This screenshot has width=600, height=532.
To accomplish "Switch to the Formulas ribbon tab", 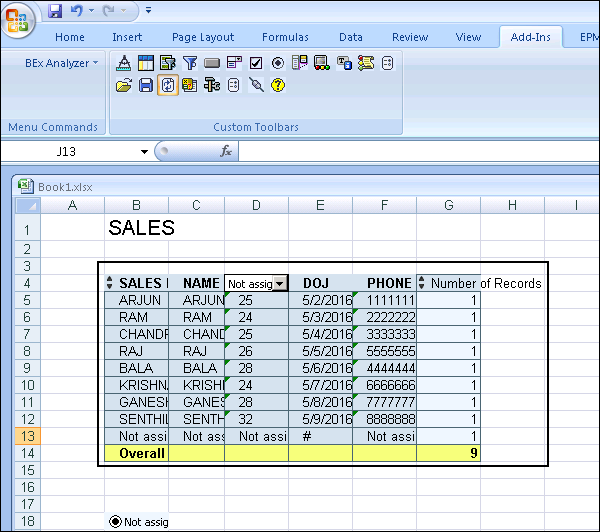I will 285,37.
